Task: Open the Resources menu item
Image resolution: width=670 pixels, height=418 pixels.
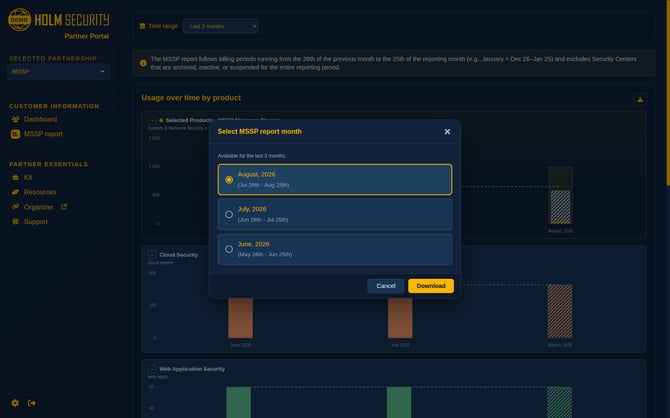Action: (40, 192)
